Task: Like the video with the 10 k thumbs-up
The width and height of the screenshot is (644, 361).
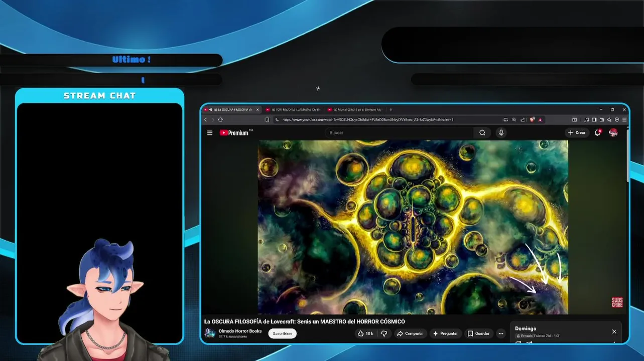Action: [x=365, y=333]
